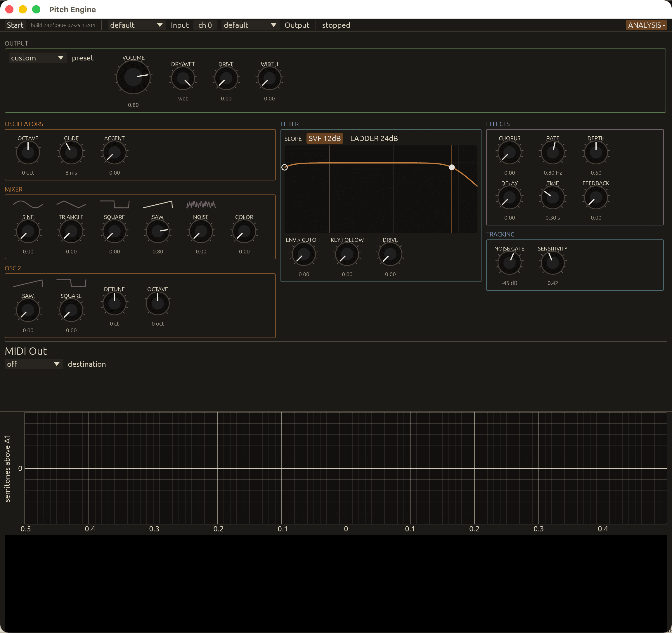
Task: Click the 'MIDI Out' heading
Action: click(x=26, y=351)
